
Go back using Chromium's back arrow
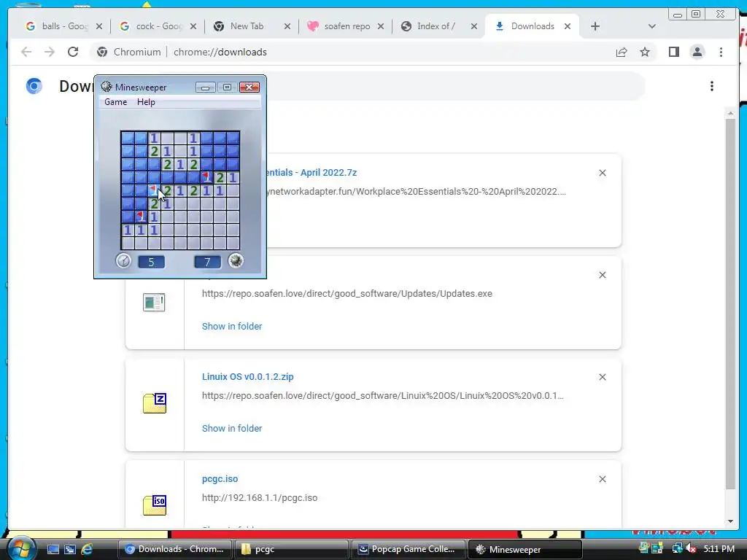tap(26, 52)
